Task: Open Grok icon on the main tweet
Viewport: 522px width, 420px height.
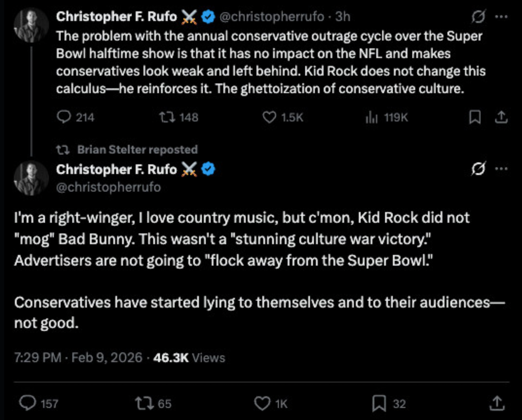Action: 479,170
